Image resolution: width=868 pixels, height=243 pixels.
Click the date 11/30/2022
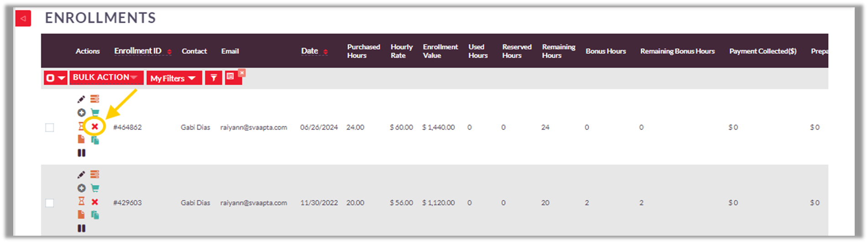click(x=319, y=202)
